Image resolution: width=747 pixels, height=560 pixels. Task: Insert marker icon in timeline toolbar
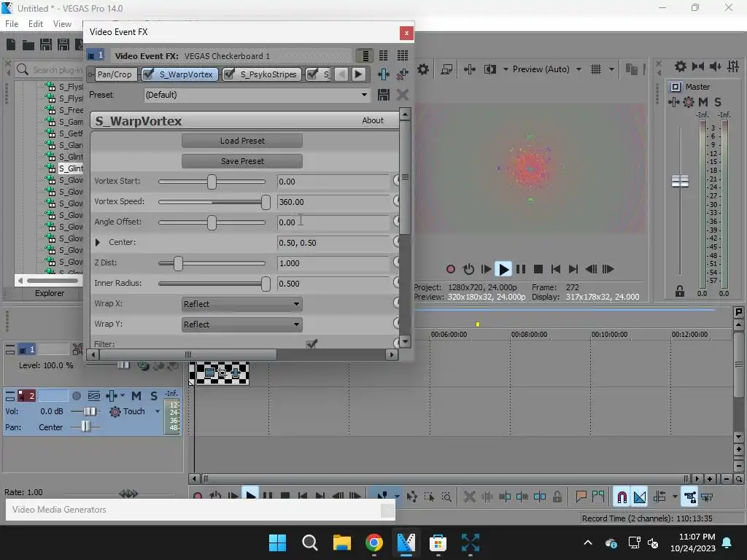coord(581,497)
